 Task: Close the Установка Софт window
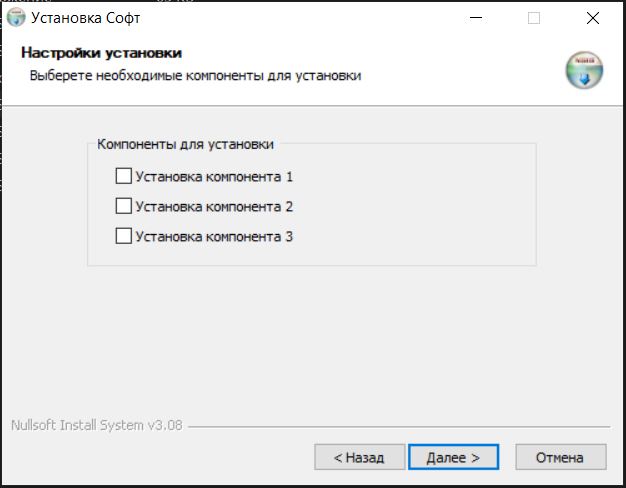(593, 17)
